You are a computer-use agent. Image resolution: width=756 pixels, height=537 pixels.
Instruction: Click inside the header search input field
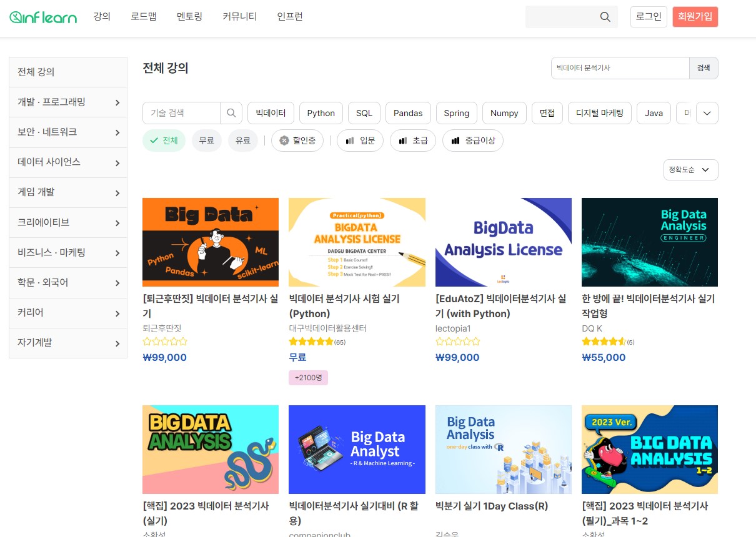pos(562,17)
